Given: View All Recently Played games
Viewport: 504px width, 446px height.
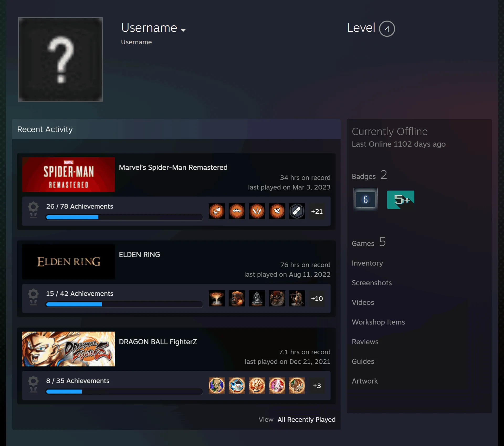Looking at the screenshot, I should point(306,419).
